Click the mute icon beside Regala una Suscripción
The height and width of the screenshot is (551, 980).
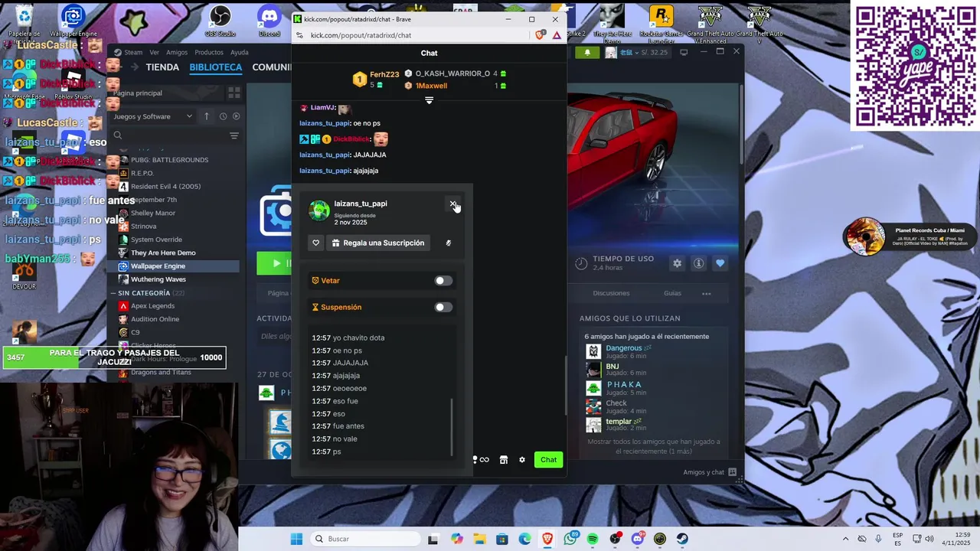[449, 243]
